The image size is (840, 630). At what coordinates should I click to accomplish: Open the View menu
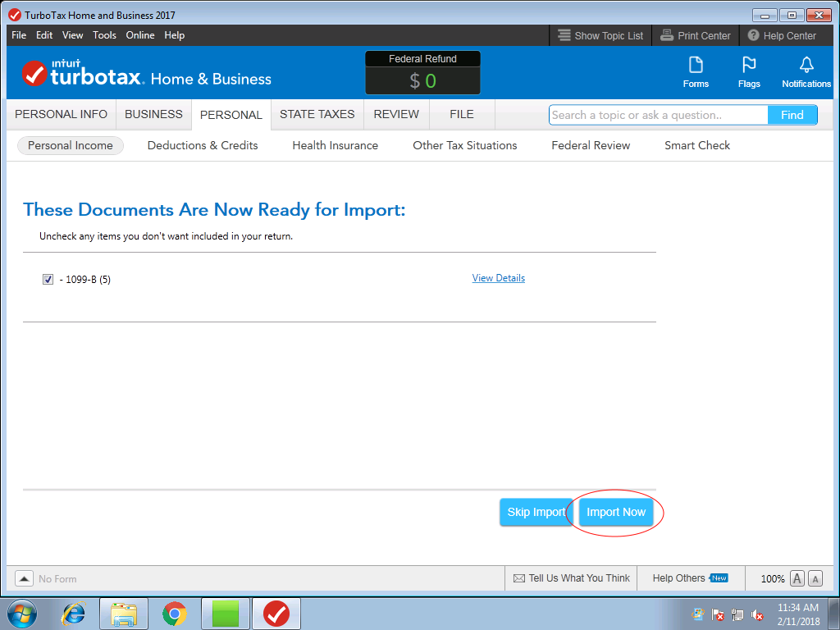(72, 35)
